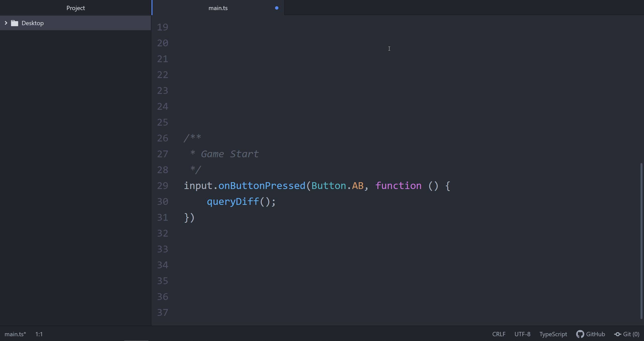
Task: Place cursor on queryDiff function call
Action: (233, 202)
